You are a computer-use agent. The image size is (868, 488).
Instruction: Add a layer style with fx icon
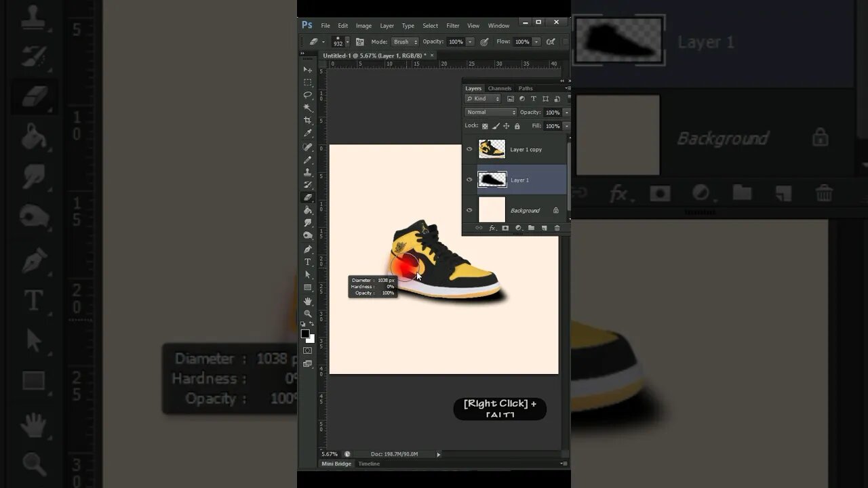[x=492, y=228]
